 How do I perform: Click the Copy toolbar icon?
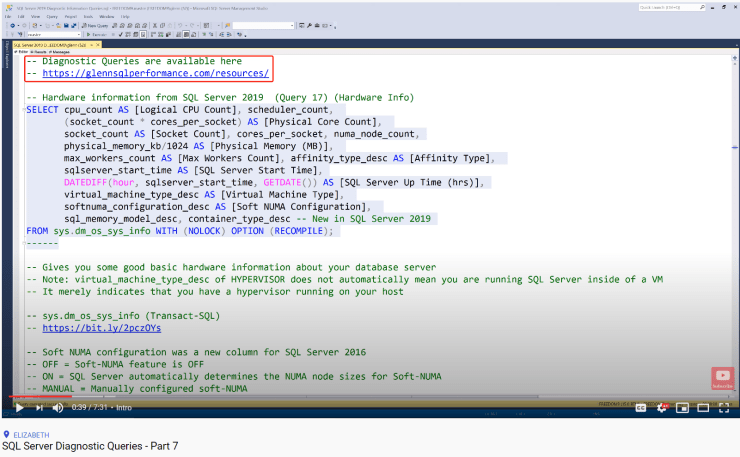(162, 25)
